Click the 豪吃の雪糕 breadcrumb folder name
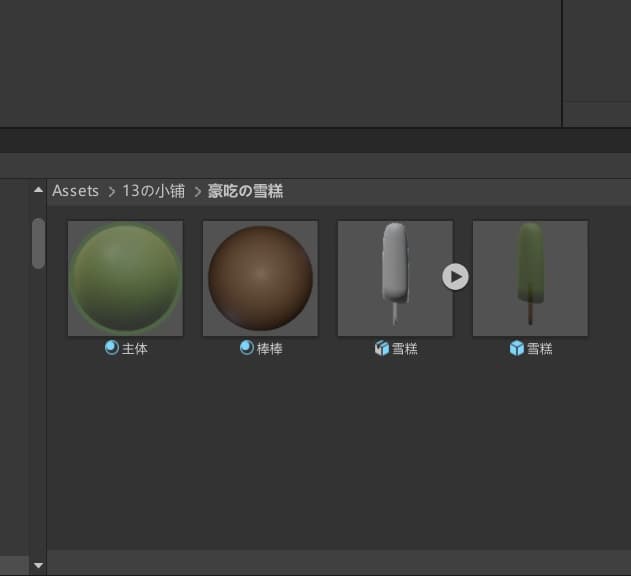The width and height of the screenshot is (631, 576). click(x=245, y=191)
